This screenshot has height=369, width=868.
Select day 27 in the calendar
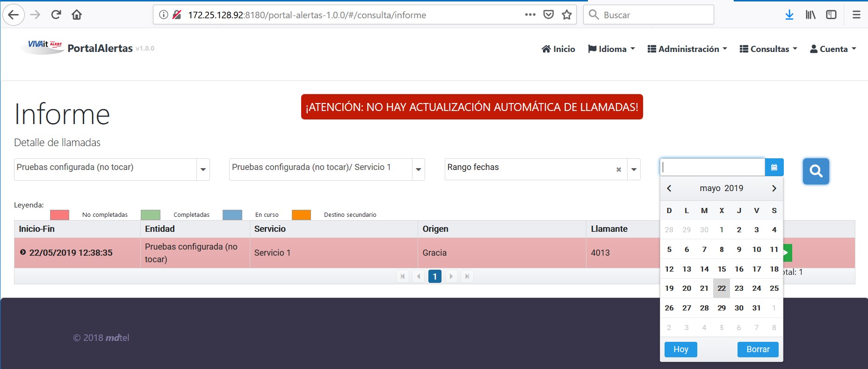[687, 308]
